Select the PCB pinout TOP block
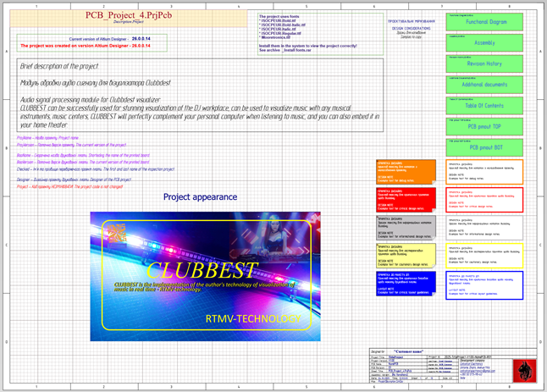 pyautogui.click(x=487, y=126)
